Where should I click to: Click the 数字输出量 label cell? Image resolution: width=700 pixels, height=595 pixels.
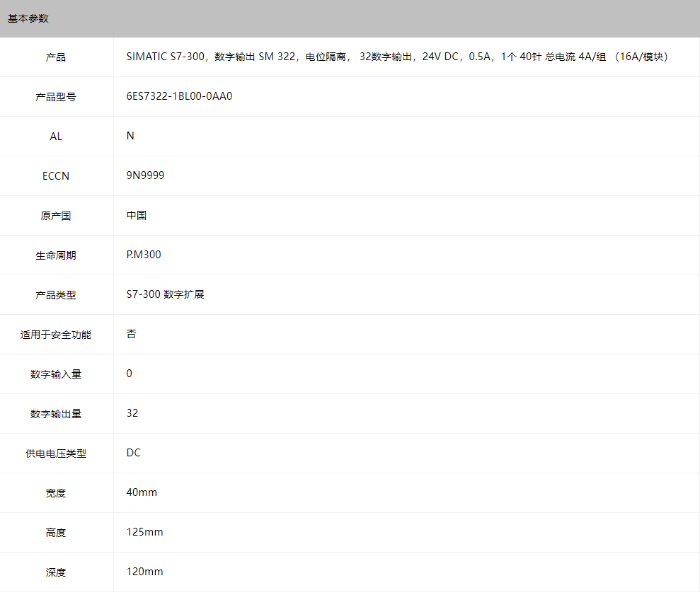(56, 414)
